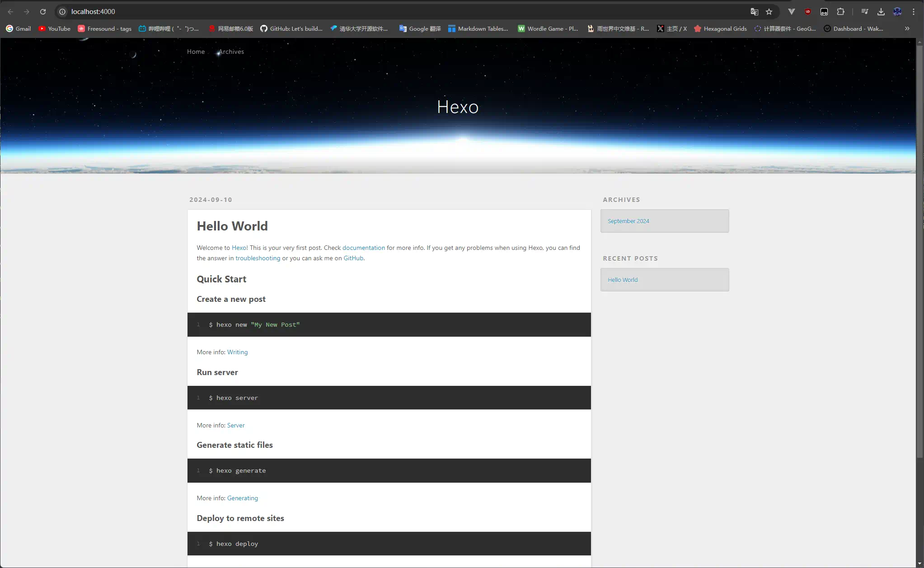Open the Chrome three-dot menu

913,12
